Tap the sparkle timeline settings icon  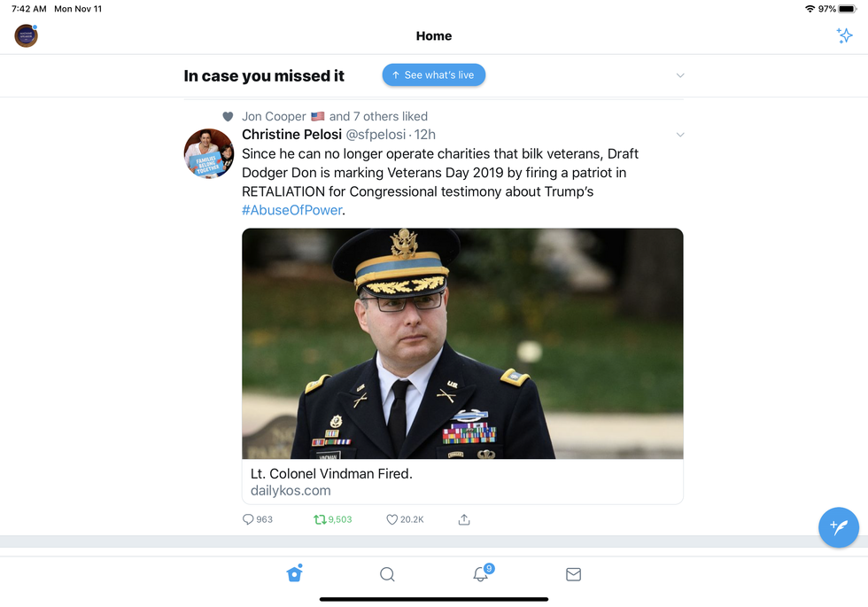844,36
